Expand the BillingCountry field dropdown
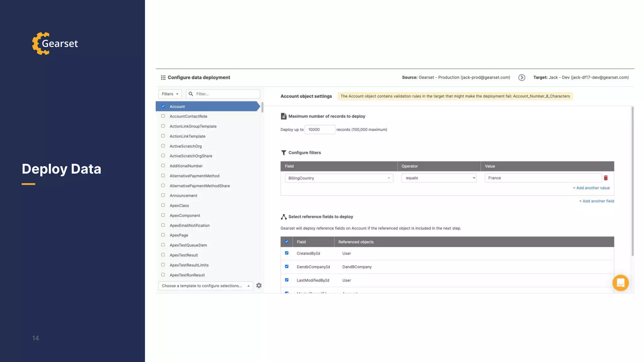The image size is (644, 362). tap(339, 178)
